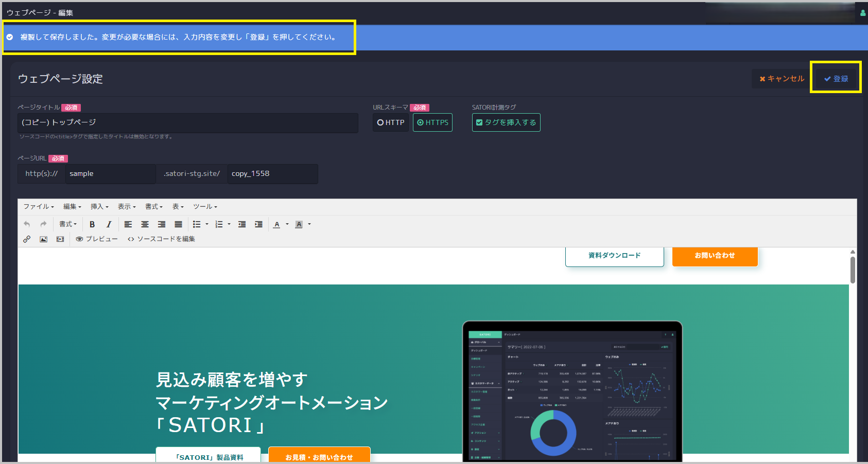Open the 書式 menu in menu bar
Viewport: 868px width, 464px height.
(x=154, y=207)
